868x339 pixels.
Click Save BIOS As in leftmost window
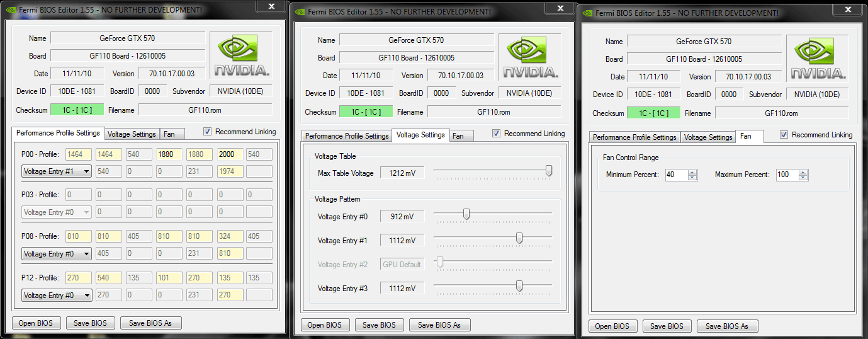(x=150, y=323)
